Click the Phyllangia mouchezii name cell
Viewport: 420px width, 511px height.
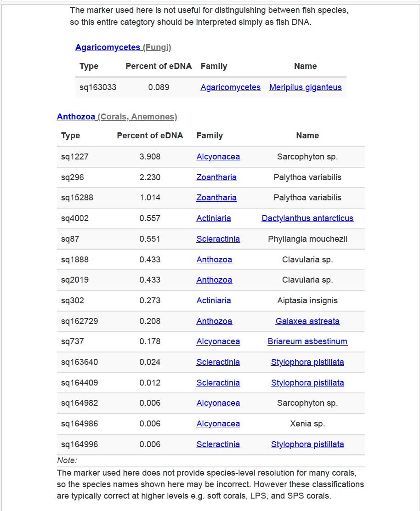[x=307, y=239]
